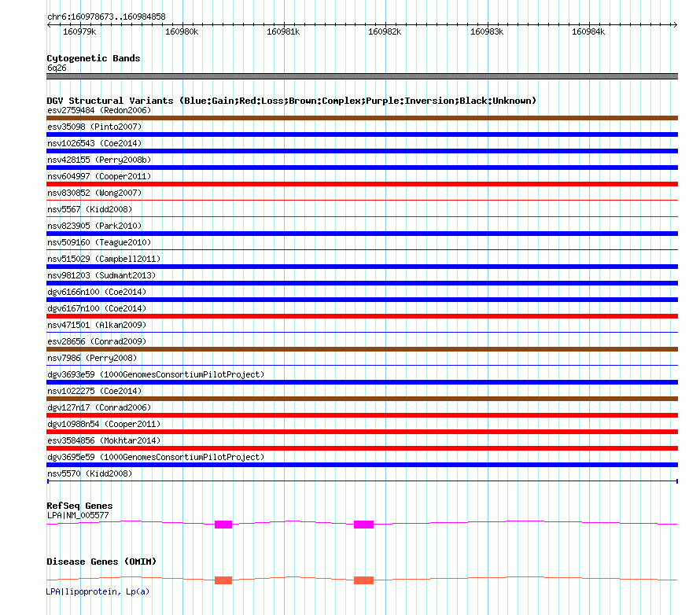
Task: Click the gray 6q26 cytogenetic band bar
Action: (x=362, y=76)
